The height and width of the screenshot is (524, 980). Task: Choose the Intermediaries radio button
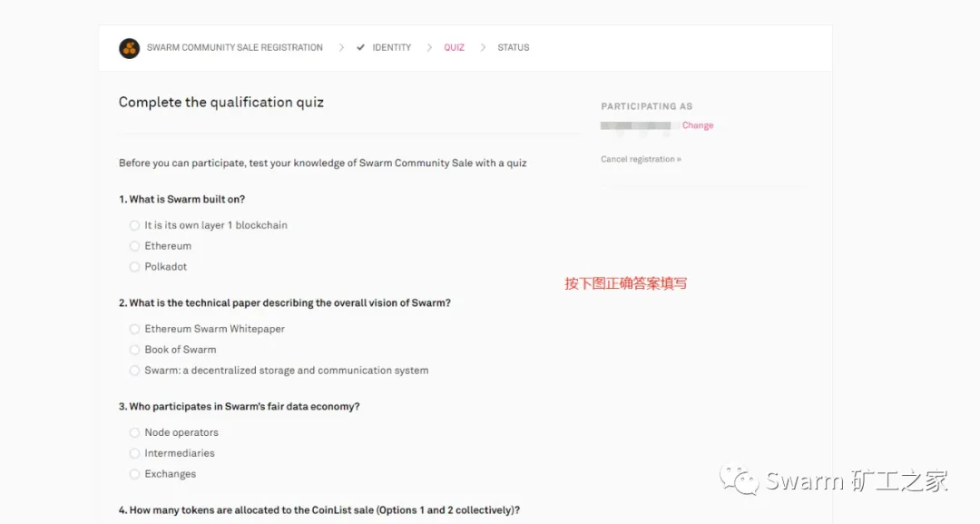(134, 453)
